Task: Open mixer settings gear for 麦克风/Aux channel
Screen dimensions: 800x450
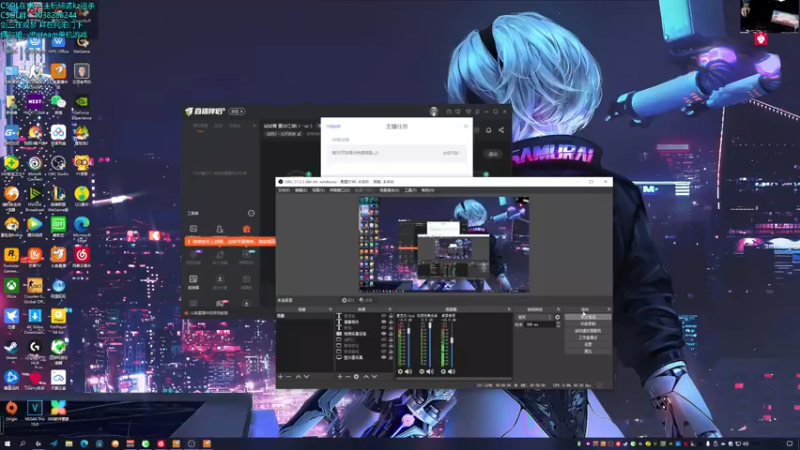Action: (400, 371)
